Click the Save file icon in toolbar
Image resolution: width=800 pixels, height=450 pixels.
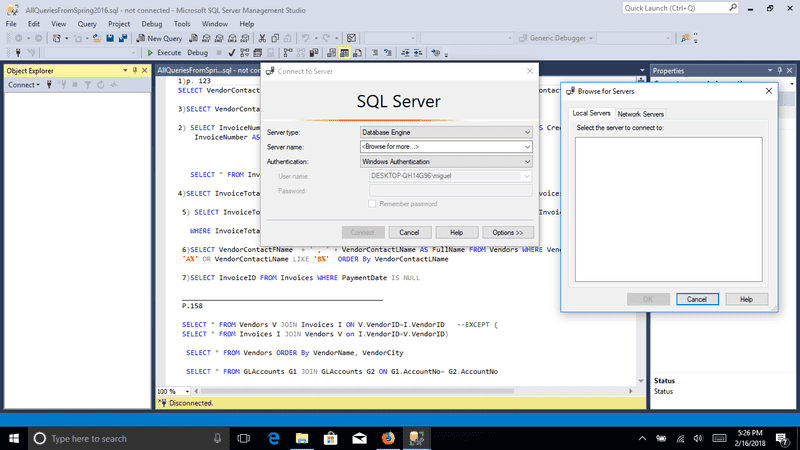pos(109,38)
